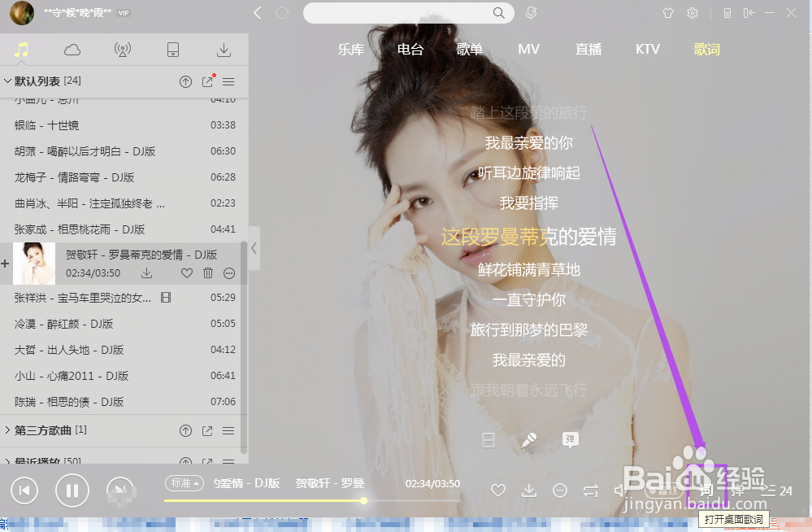The width and height of the screenshot is (812, 532).
Task: Go back with the navigation arrow
Action: 258,13
